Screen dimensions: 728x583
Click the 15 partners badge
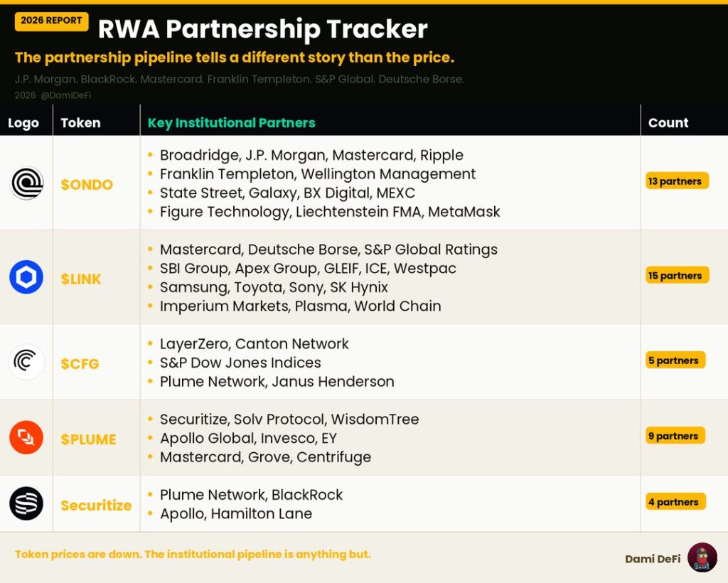pos(677,275)
